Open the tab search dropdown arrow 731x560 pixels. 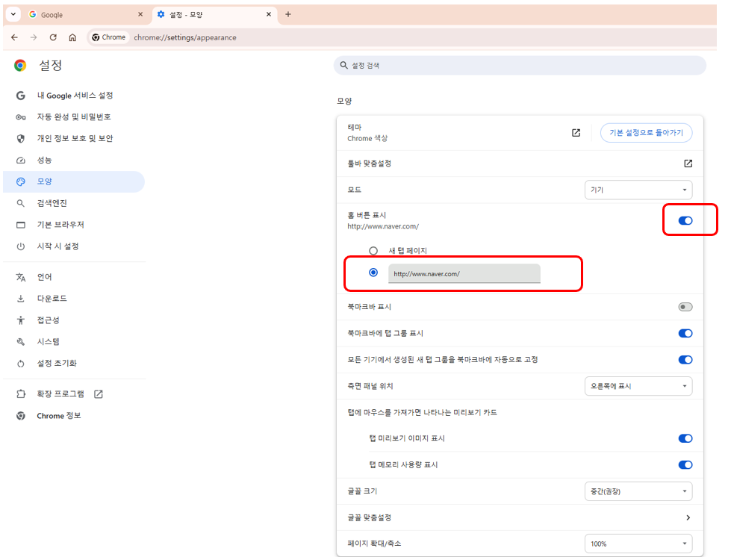pos(13,14)
